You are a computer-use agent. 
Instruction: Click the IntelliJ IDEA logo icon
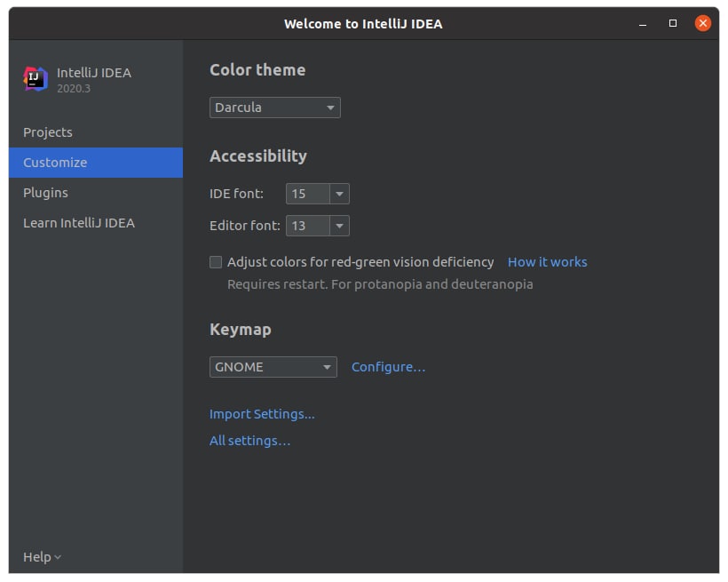click(x=36, y=79)
